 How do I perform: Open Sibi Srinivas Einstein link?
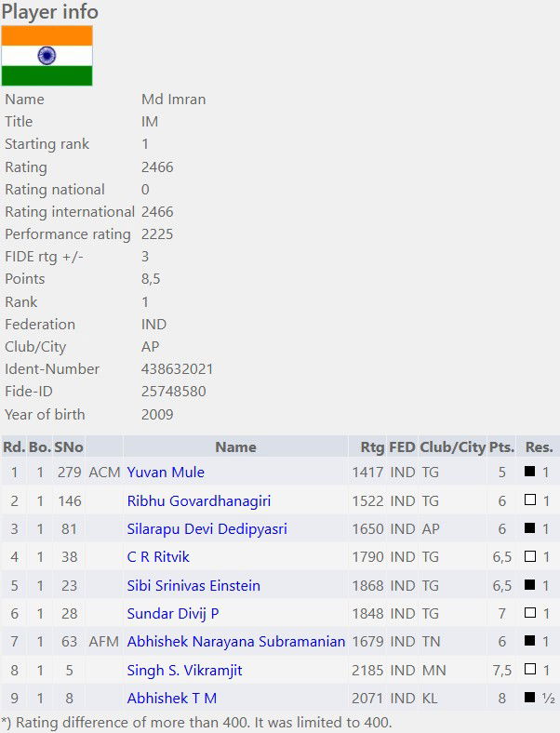(193, 585)
